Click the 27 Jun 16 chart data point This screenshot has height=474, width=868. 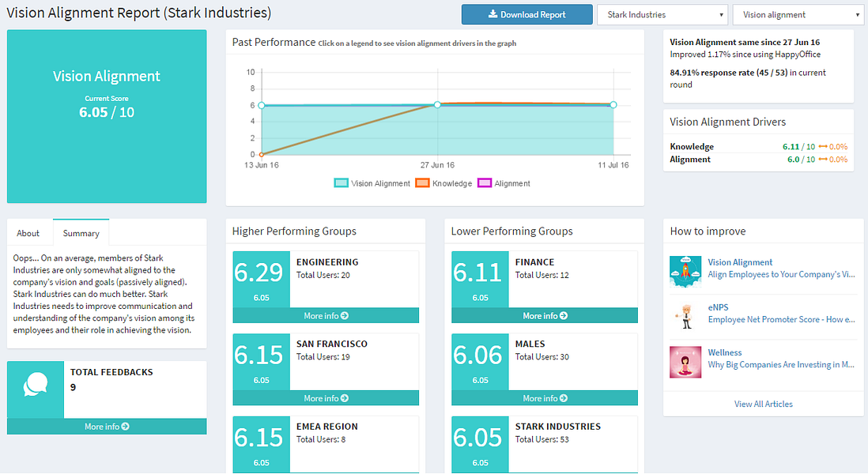tap(437, 104)
